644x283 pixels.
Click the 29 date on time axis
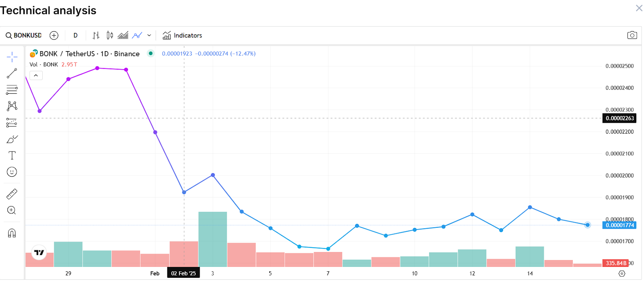point(68,273)
